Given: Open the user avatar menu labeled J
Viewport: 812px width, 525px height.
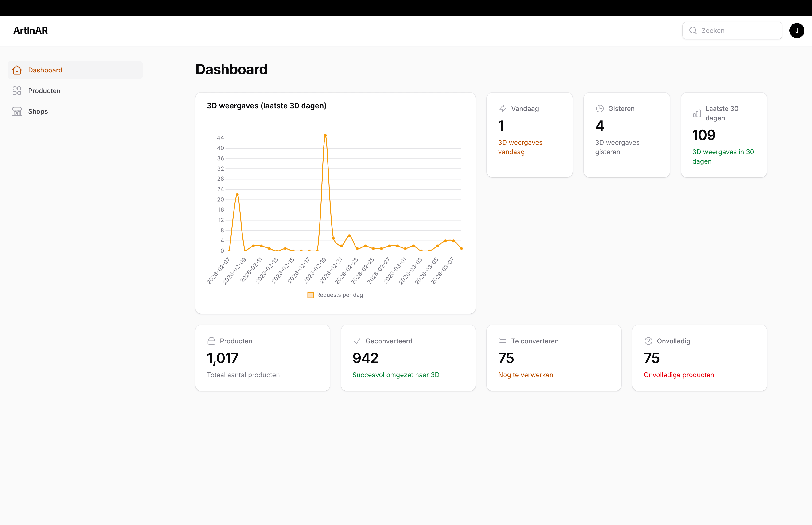Looking at the screenshot, I should pyautogui.click(x=797, y=31).
